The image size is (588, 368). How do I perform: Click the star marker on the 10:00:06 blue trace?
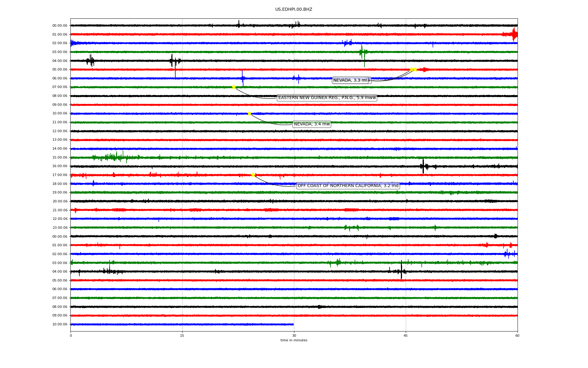click(249, 113)
